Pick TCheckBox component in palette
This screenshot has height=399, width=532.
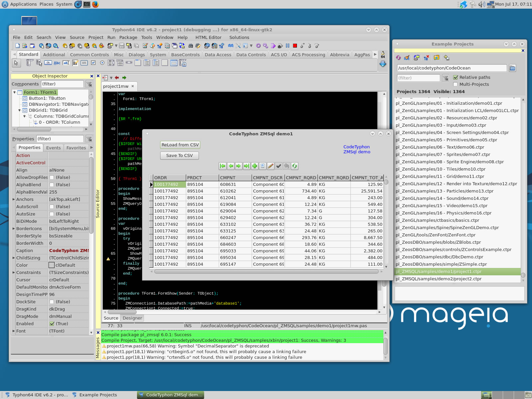93,63
